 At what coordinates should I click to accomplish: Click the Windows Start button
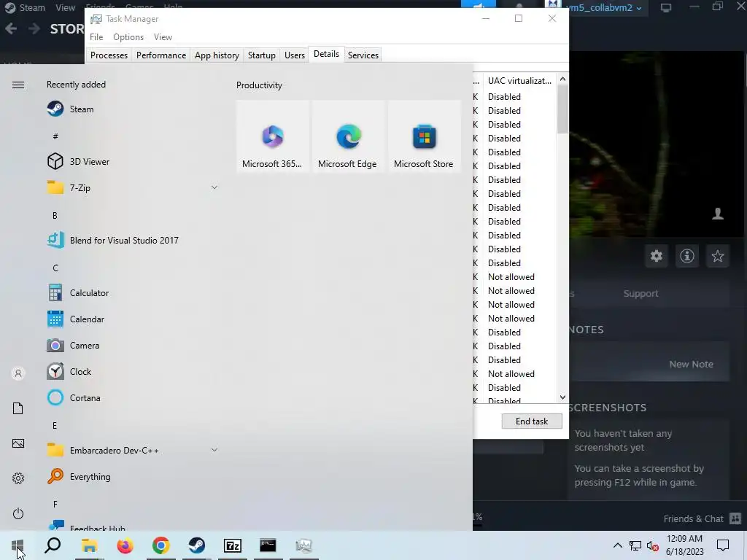click(x=18, y=545)
